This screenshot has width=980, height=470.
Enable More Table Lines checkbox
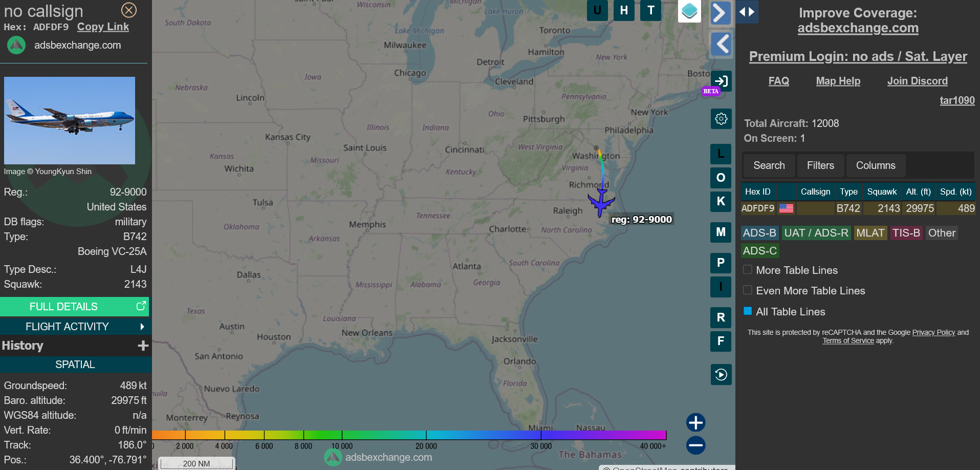click(748, 270)
